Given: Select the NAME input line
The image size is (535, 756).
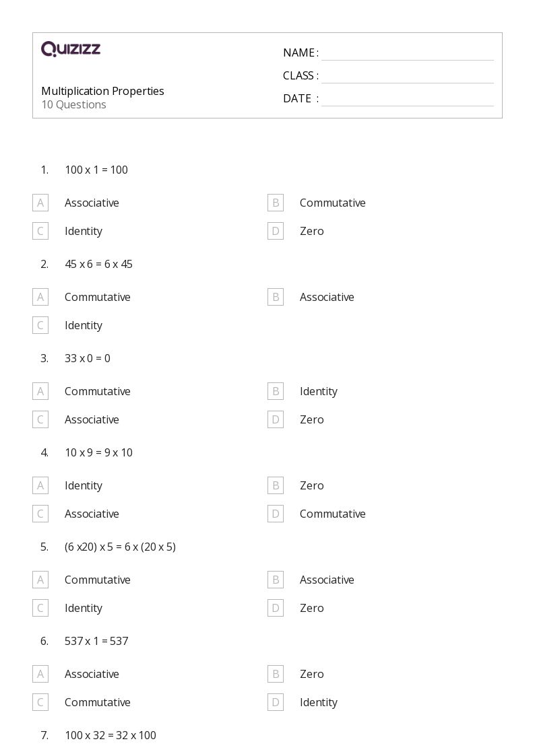Looking at the screenshot, I should click(408, 53).
